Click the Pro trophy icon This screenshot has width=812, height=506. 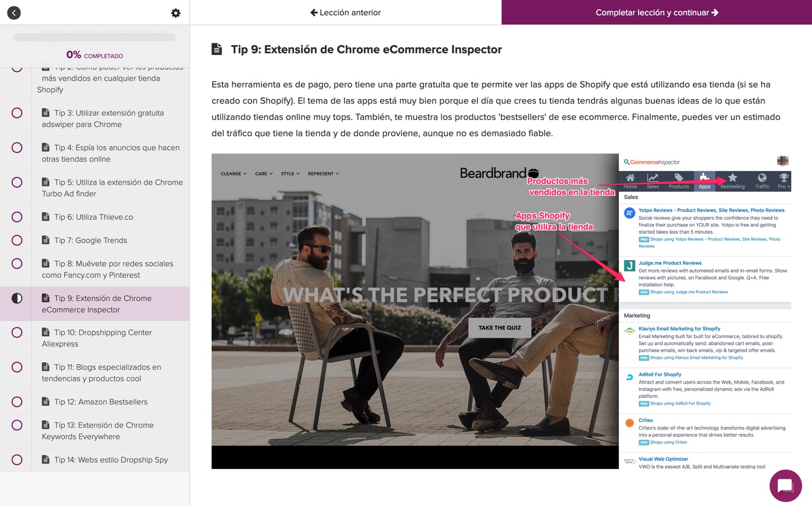coord(784,177)
